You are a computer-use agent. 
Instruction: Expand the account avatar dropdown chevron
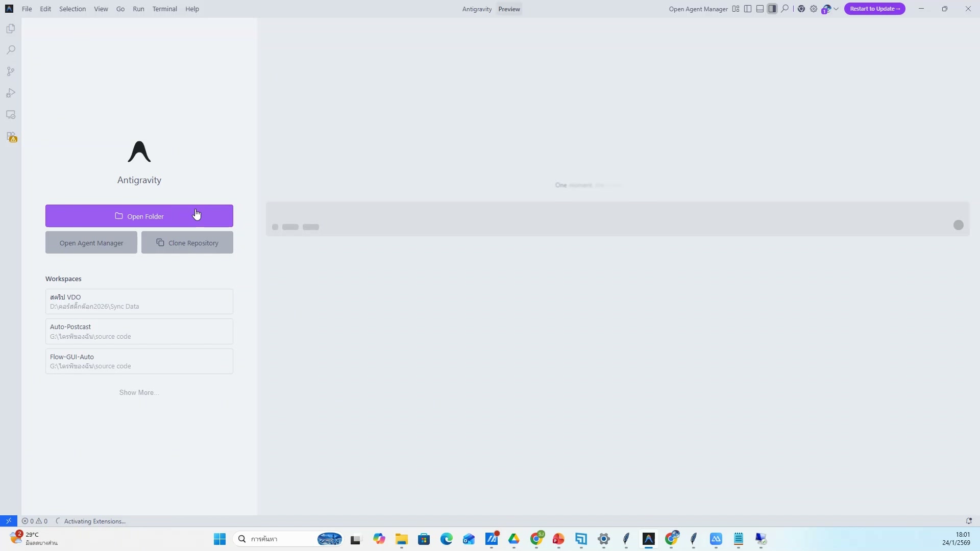[836, 9]
